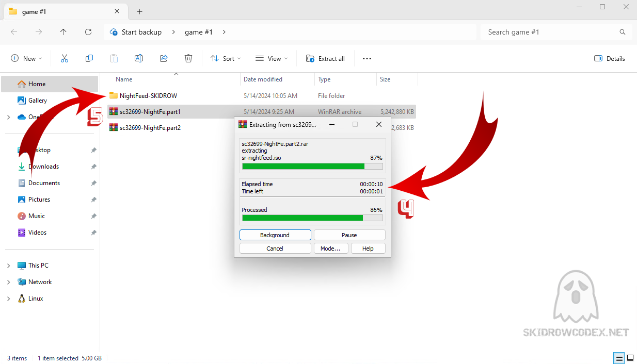Screen dimensions: 637x364
Task: Close the WinRAR extraction dialog
Action: coord(379,124)
